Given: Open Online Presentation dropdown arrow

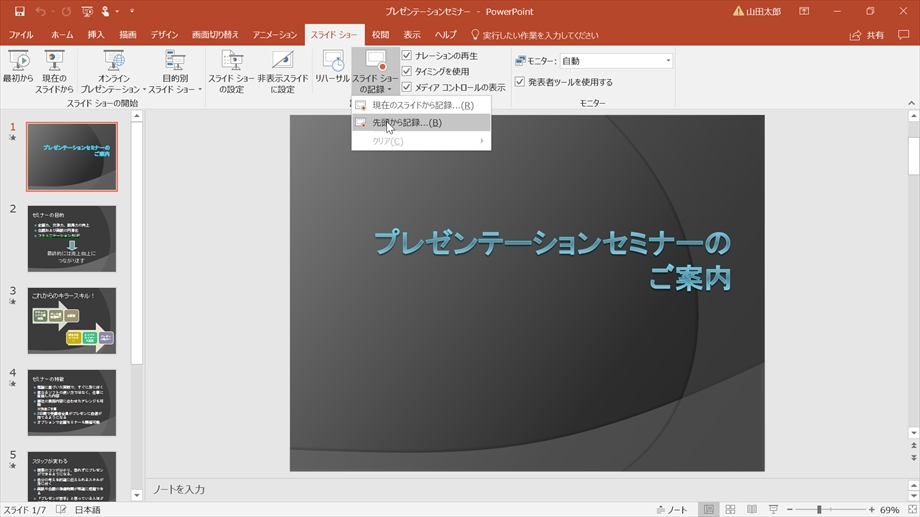Looking at the screenshot, I should pos(144,90).
